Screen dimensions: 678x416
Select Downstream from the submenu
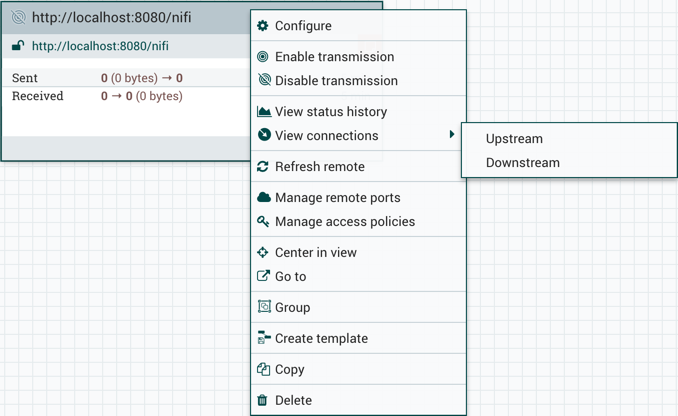point(522,163)
